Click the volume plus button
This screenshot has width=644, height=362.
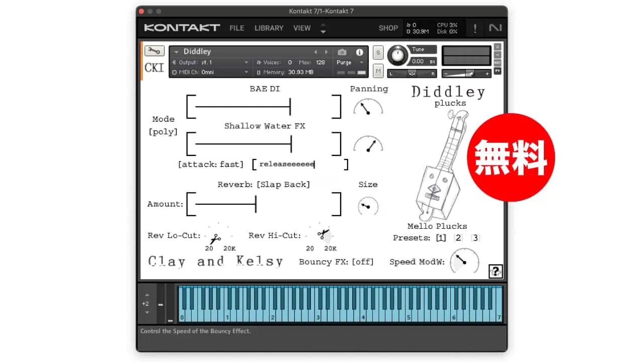click(487, 73)
